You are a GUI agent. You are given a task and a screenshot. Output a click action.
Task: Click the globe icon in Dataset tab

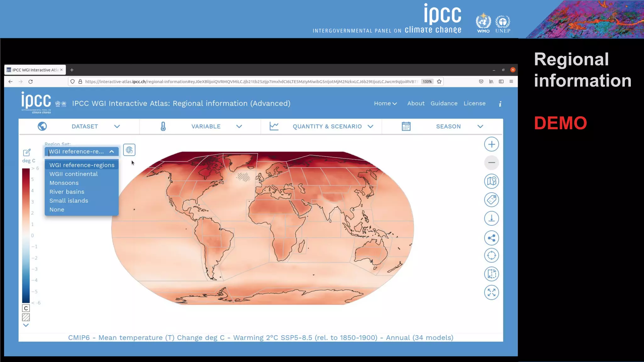coord(42,126)
